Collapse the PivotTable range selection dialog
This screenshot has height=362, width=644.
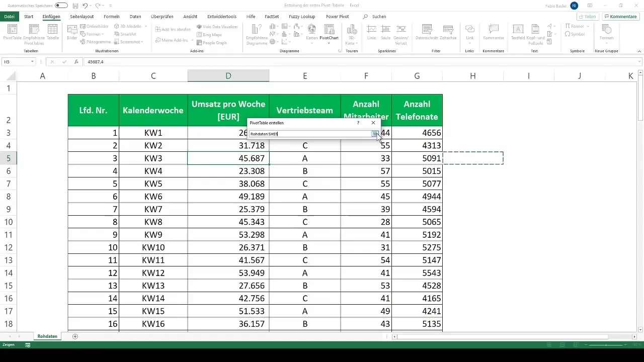(375, 134)
